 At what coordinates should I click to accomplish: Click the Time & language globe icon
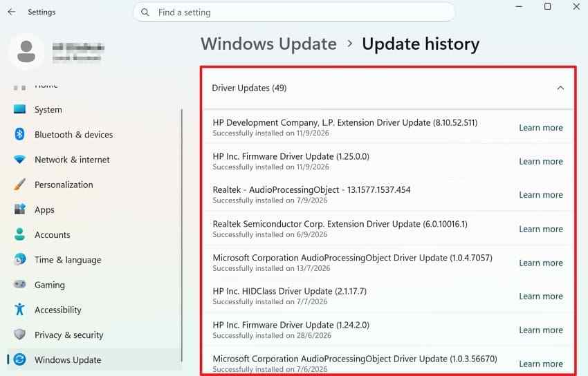pyautogui.click(x=19, y=259)
